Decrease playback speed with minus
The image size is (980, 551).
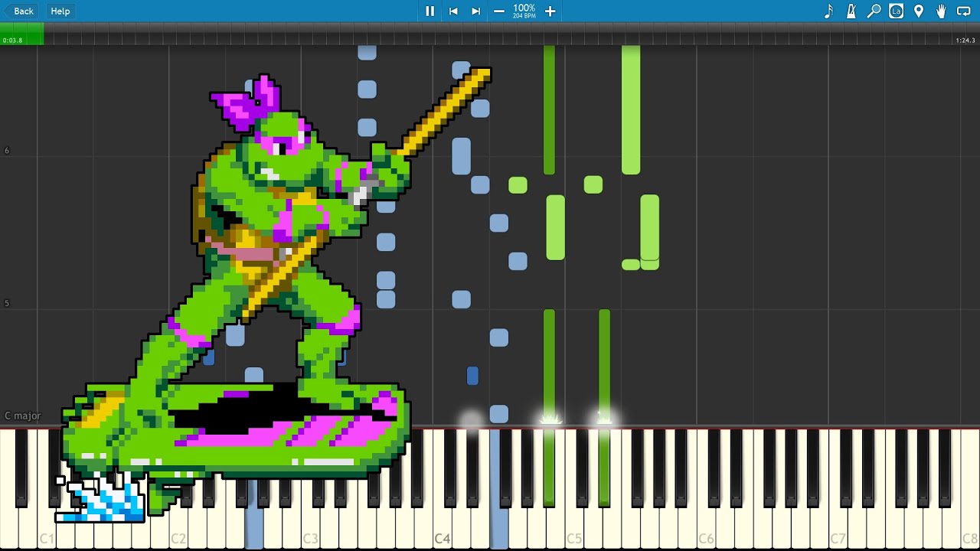[499, 11]
